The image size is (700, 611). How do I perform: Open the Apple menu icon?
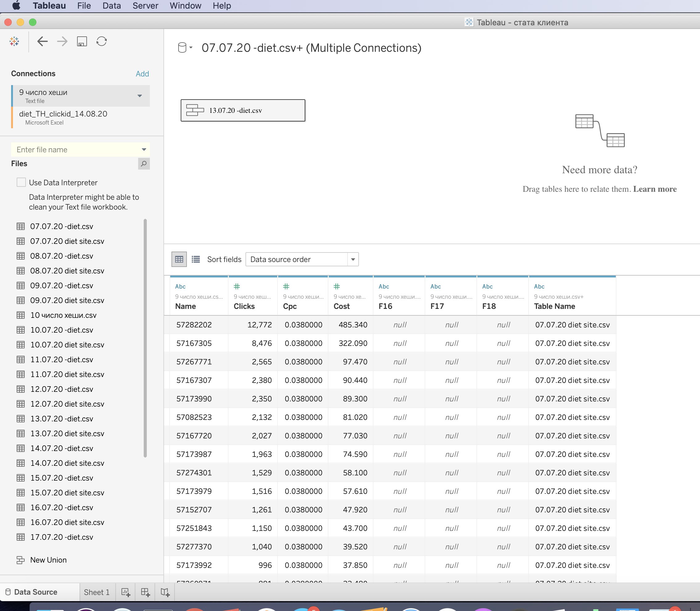16,6
